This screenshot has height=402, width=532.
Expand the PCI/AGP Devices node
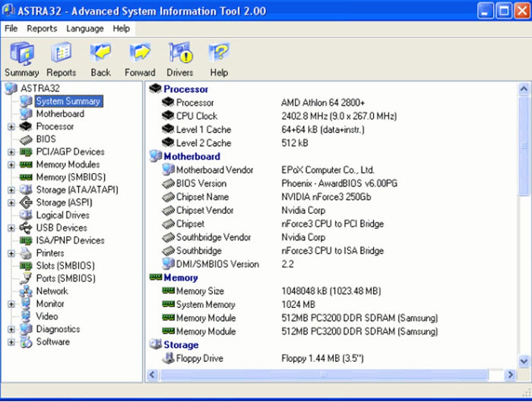click(11, 152)
